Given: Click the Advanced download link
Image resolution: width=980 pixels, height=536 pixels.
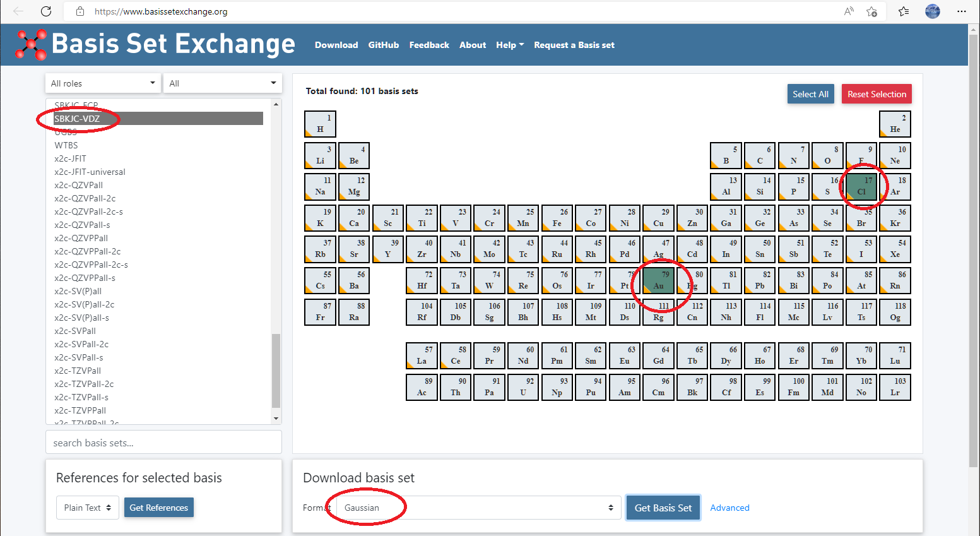Looking at the screenshot, I should [x=729, y=508].
